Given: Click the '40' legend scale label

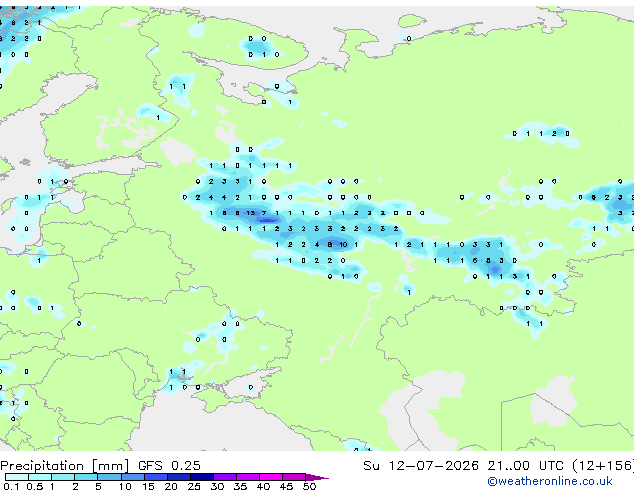Looking at the screenshot, I should 263,486.
